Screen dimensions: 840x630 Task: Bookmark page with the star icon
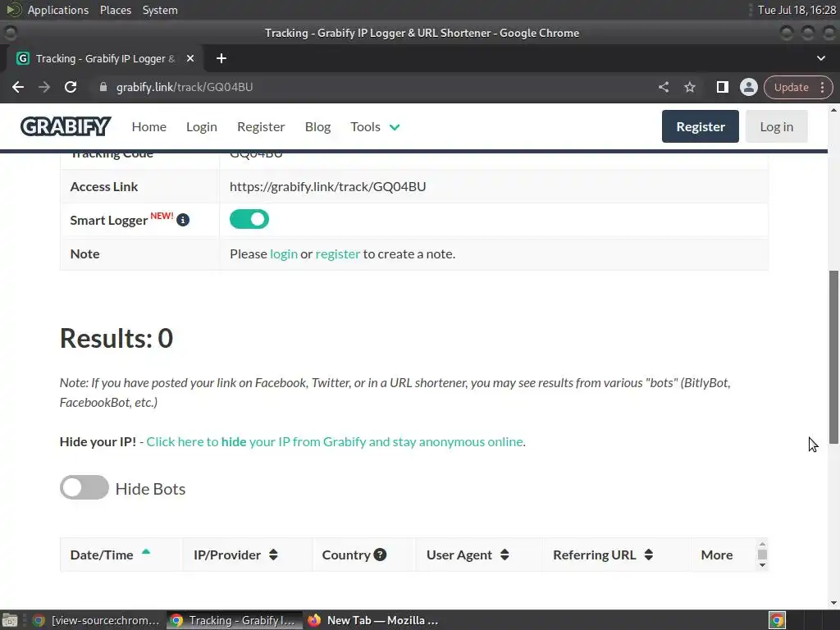(x=689, y=87)
